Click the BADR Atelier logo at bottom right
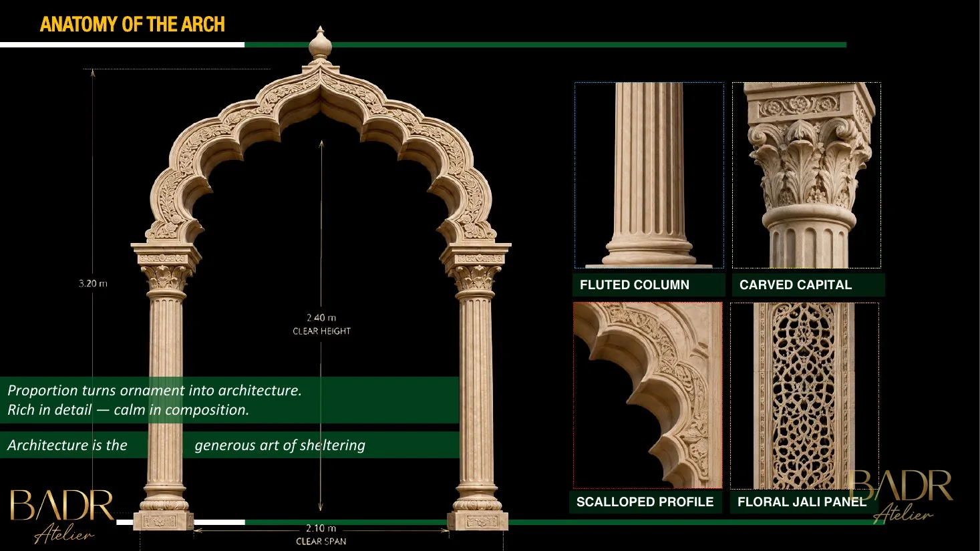The height and width of the screenshot is (551, 980). [901, 496]
